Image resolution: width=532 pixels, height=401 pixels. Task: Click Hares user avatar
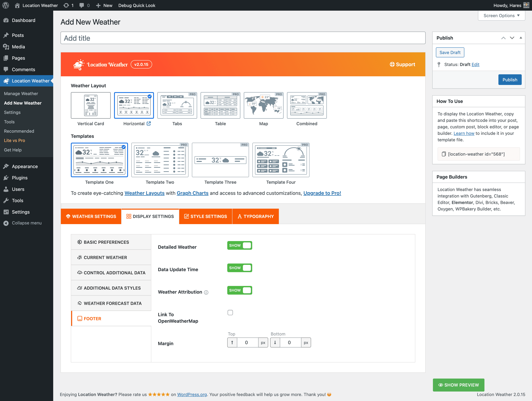(526, 5)
